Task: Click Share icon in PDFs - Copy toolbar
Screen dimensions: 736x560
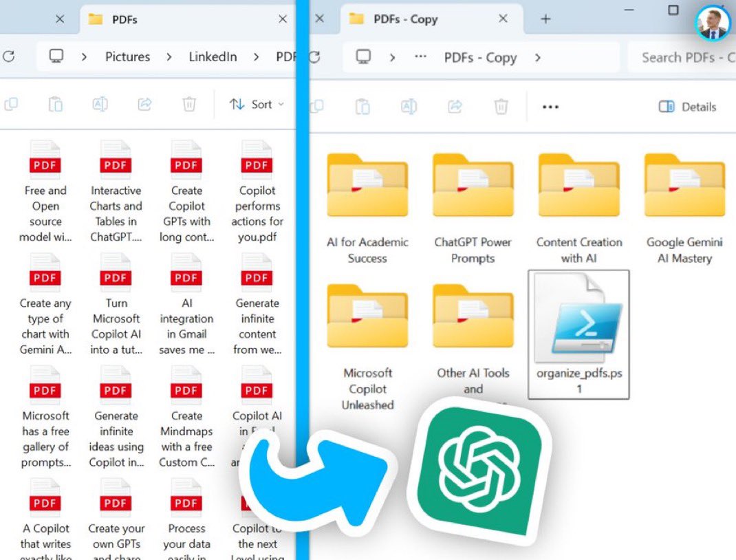Action: click(x=455, y=107)
